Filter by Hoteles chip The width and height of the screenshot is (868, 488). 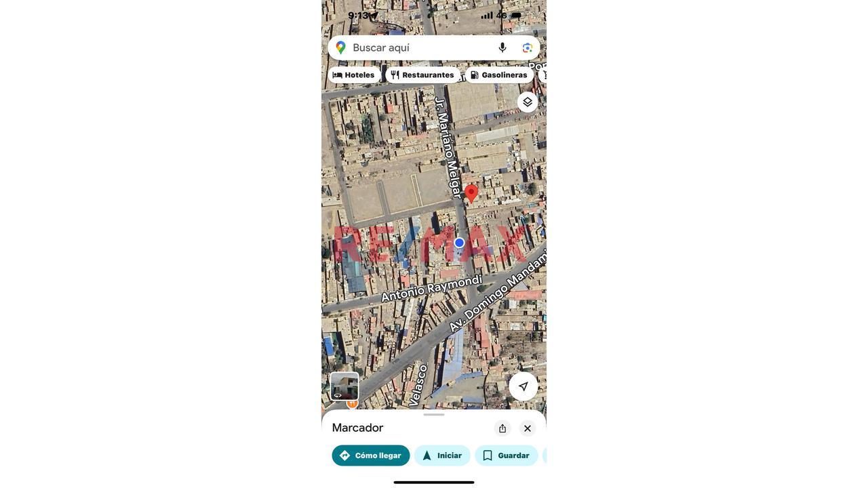click(x=354, y=75)
